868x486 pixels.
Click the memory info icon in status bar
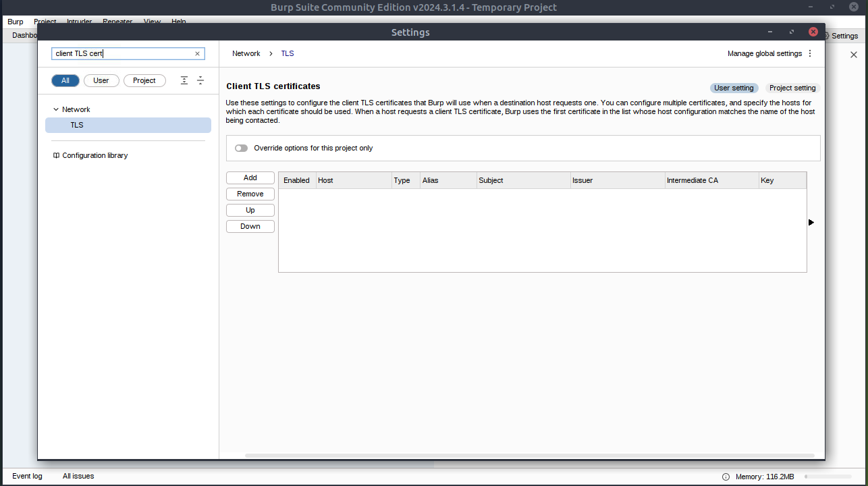(726, 477)
